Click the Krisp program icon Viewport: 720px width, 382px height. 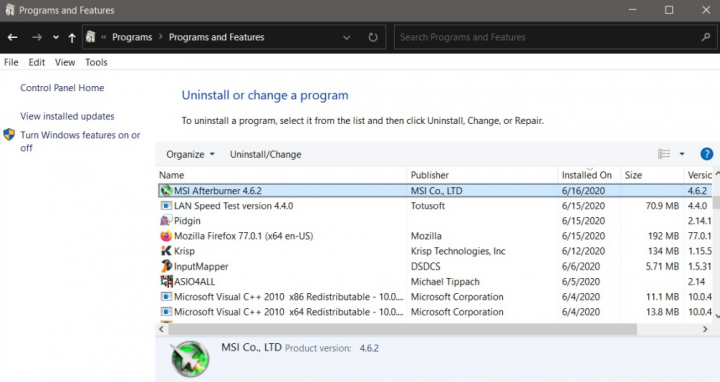166,251
